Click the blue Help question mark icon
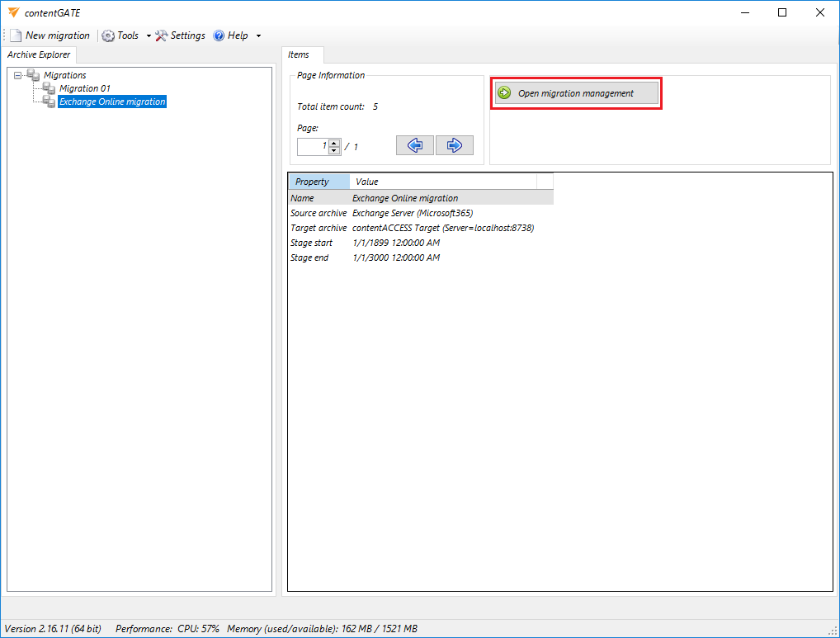840x638 pixels. 219,35
